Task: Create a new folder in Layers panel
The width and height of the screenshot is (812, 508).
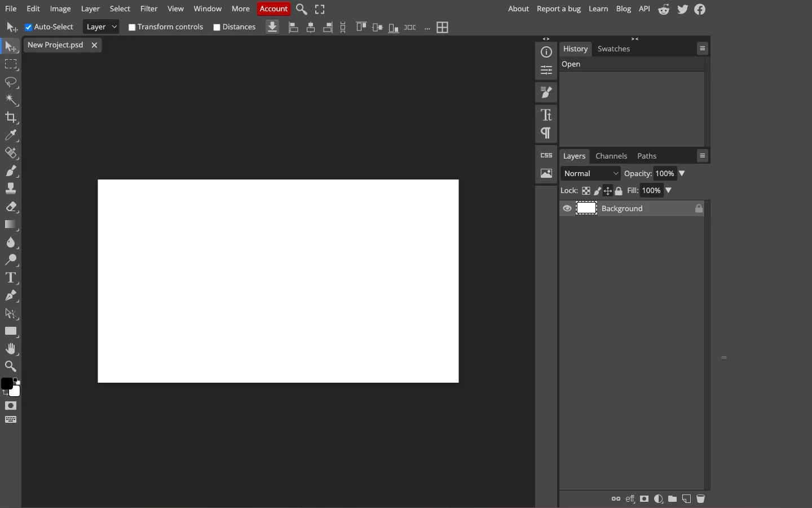Action: pyautogui.click(x=673, y=499)
